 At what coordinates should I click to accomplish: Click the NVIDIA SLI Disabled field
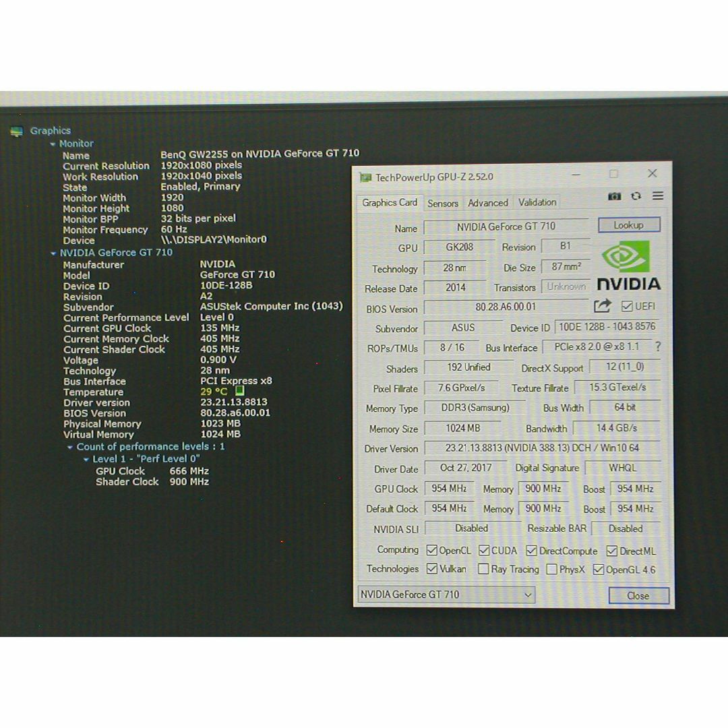tap(472, 528)
